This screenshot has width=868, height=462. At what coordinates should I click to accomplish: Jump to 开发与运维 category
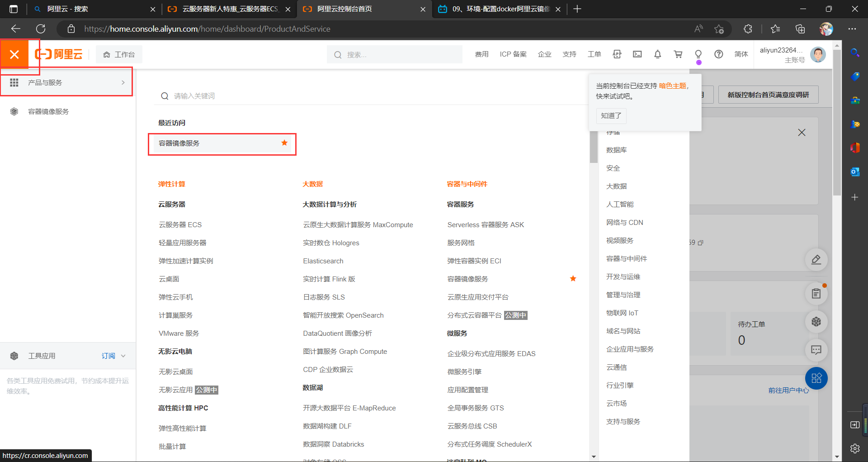[x=623, y=277]
